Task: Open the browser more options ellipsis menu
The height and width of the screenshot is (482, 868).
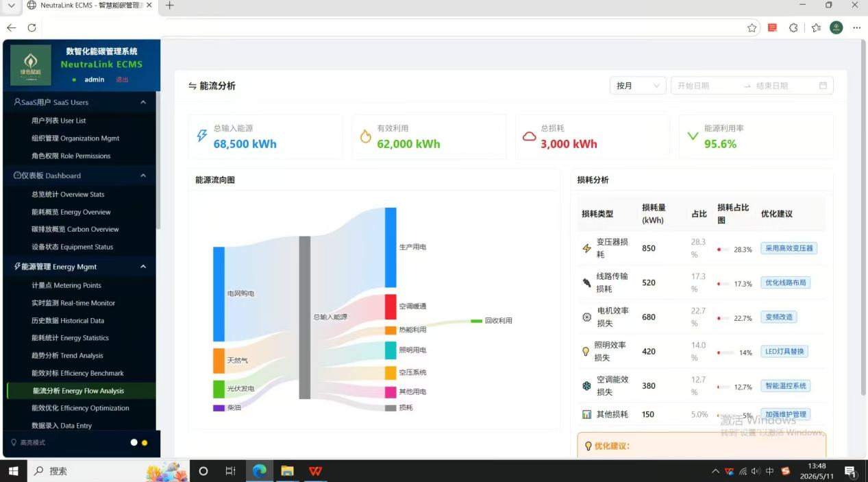Action: [x=856, y=28]
